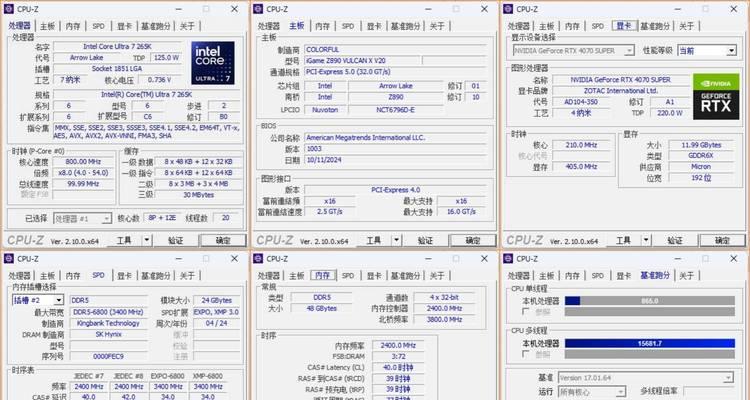
Task: Click the CPU-Z title icon in the SPD (插槽 #2) window
Action: click(x=9, y=258)
